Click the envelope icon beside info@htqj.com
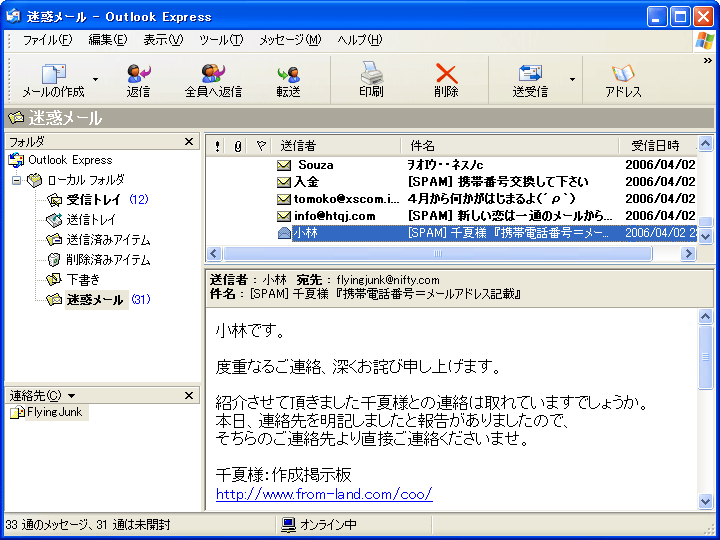The width and height of the screenshot is (720, 540). click(x=284, y=216)
